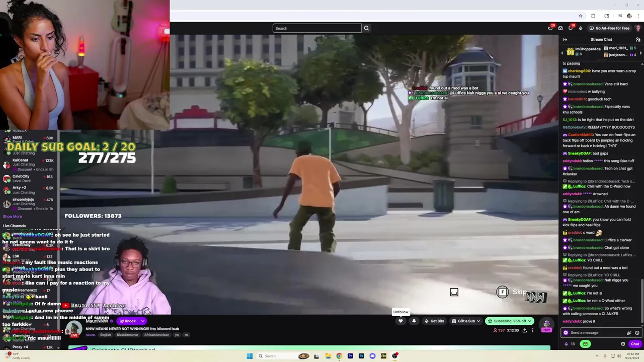This screenshot has width=644, height=362.
Task: Click the NEW hype avatar badge
Action: point(546,326)
